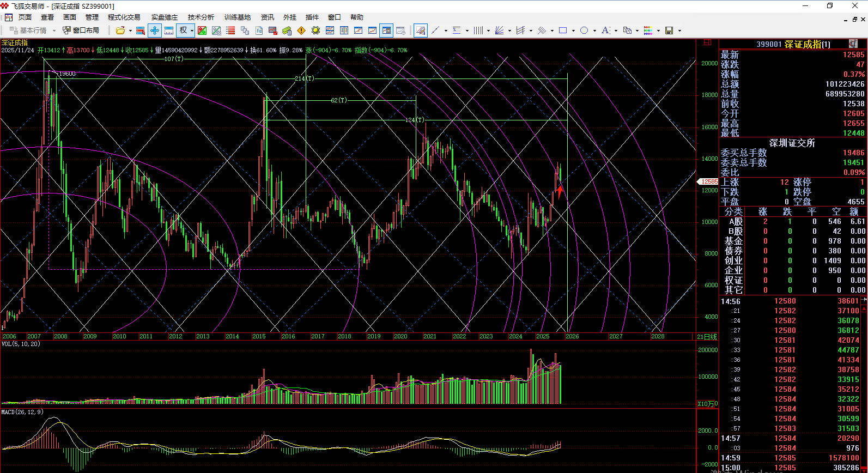
Task: Open the save disk icon dropdown arrow
Action: (x=679, y=31)
